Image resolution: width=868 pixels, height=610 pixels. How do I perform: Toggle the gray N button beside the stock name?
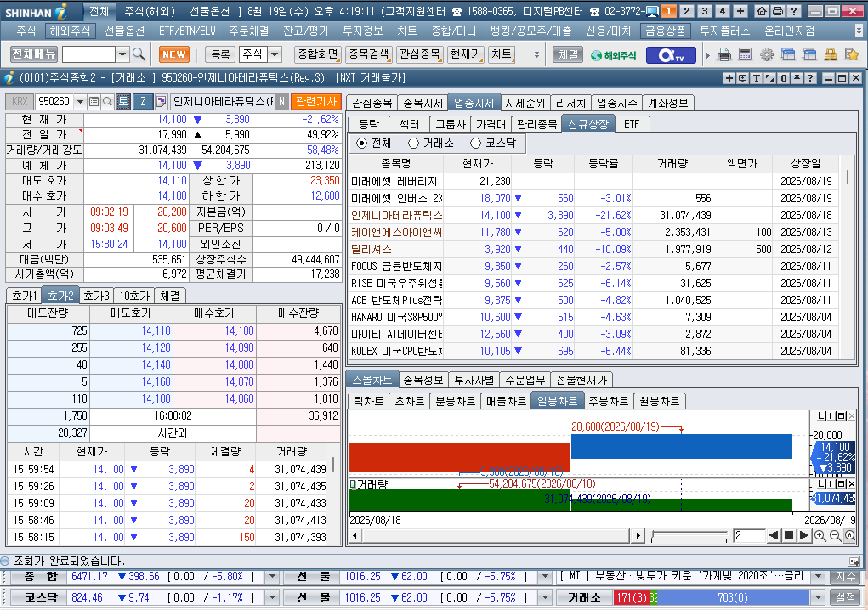[x=281, y=101]
